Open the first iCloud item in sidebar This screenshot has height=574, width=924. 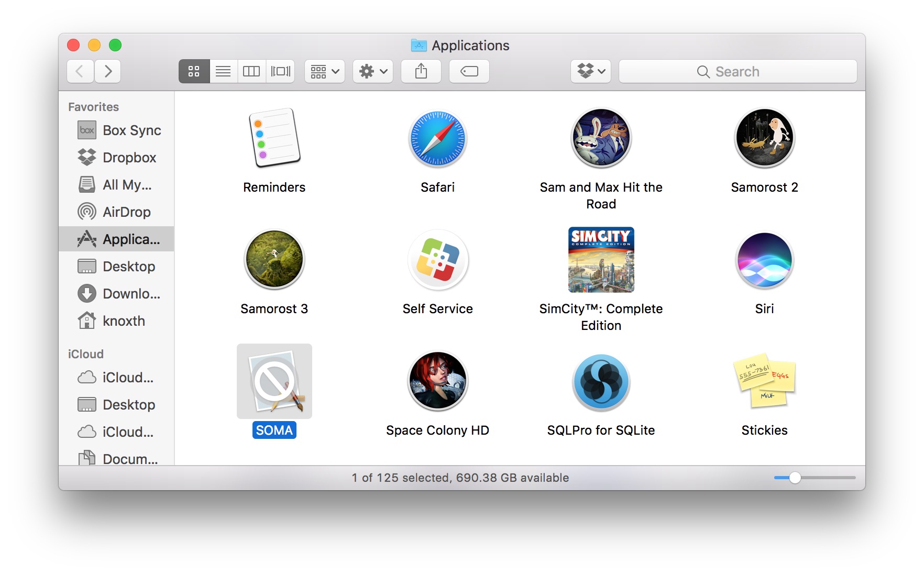[116, 378]
